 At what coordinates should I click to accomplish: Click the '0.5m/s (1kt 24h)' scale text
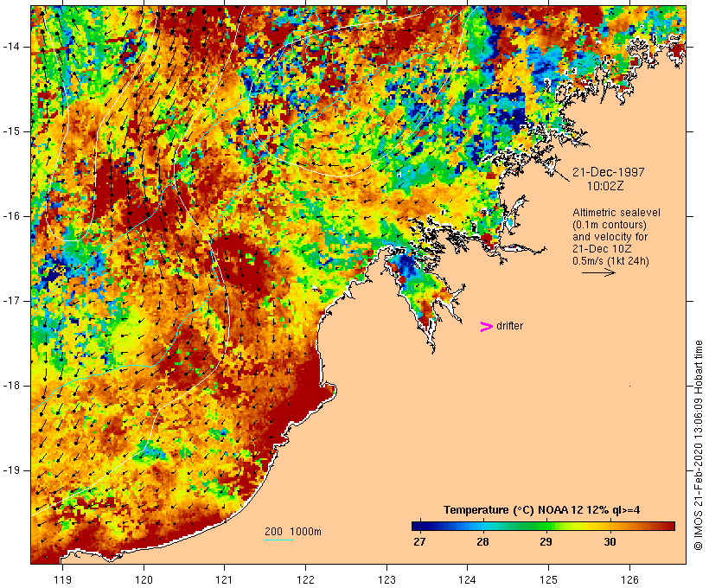point(610,261)
